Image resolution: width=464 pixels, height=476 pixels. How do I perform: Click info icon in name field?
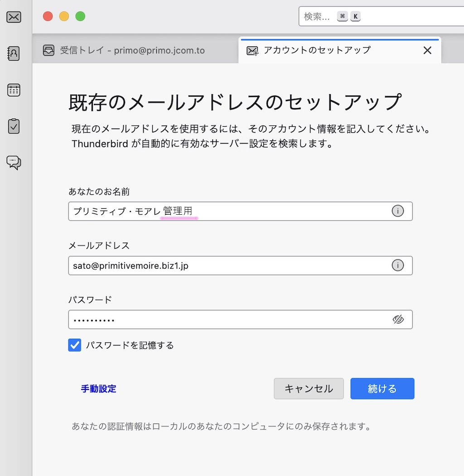(397, 211)
